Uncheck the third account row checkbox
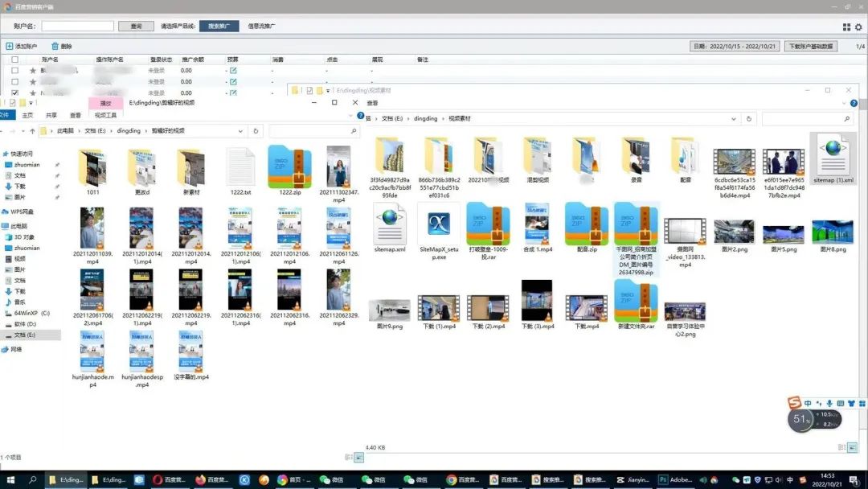Viewport: 868px width, 489px height. point(15,92)
